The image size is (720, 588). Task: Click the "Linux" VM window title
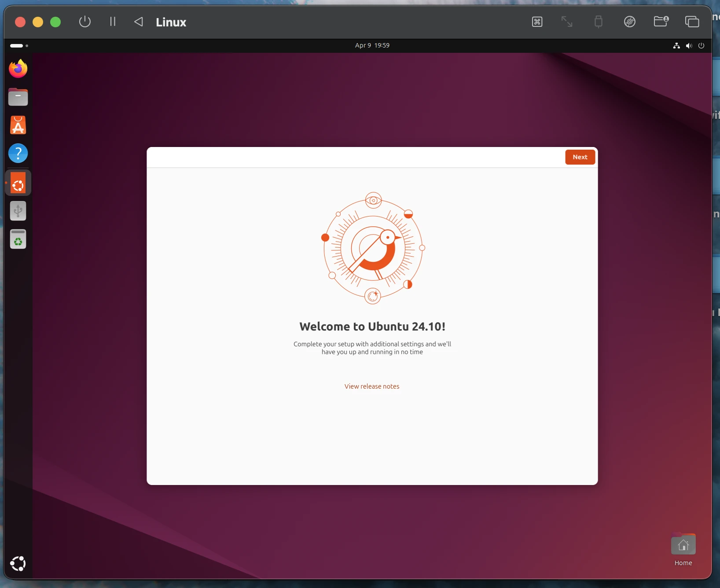pyautogui.click(x=171, y=22)
